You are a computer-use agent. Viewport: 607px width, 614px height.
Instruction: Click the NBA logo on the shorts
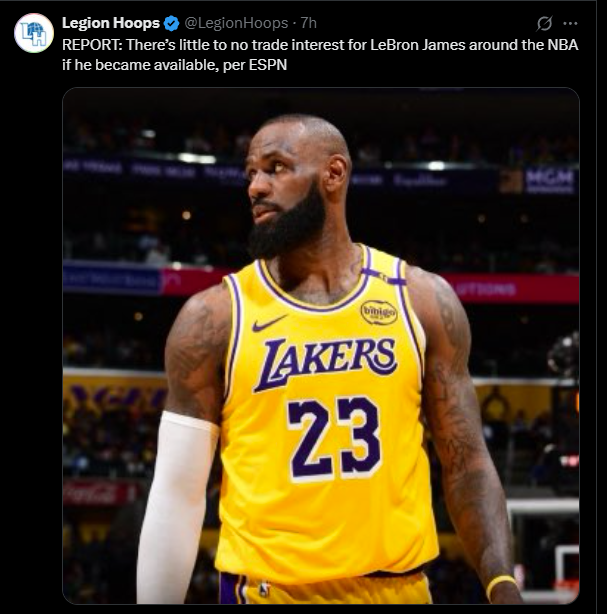[x=265, y=589]
